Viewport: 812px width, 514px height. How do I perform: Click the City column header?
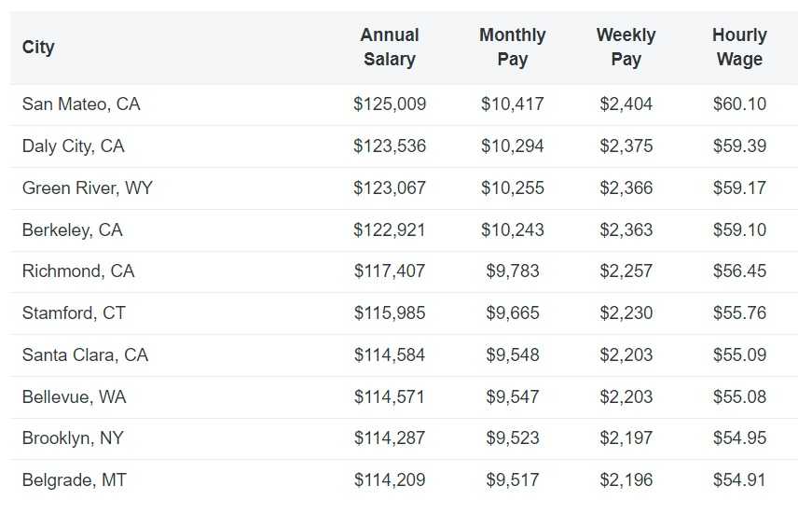coord(38,47)
